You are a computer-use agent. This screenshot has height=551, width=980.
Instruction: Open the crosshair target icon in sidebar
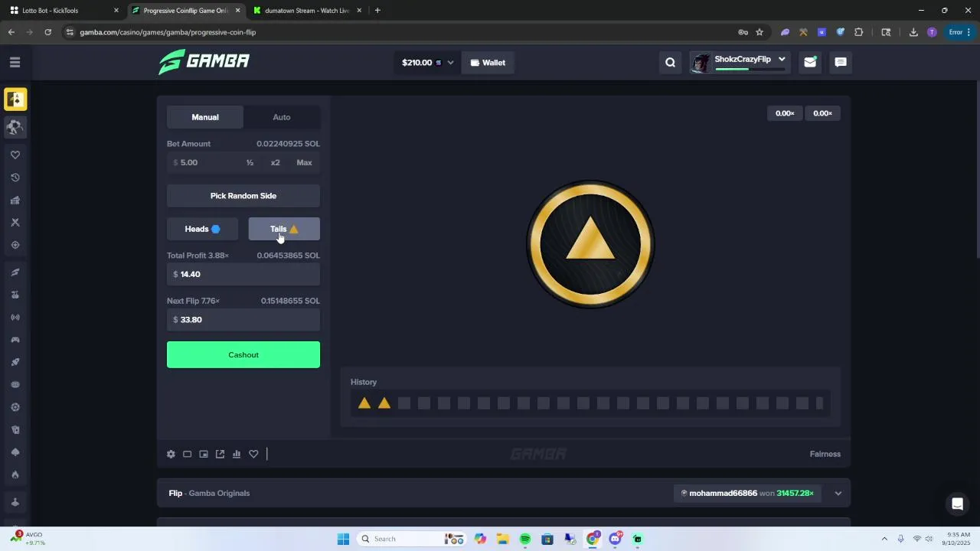15,245
